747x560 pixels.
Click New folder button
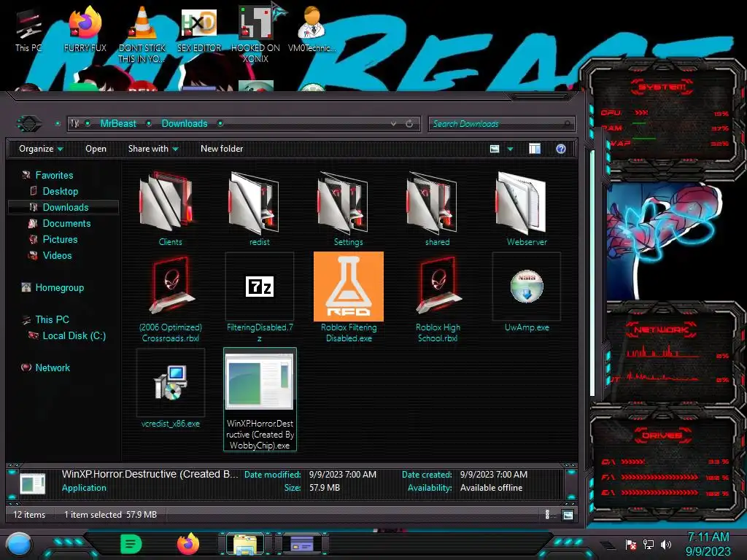coord(222,149)
